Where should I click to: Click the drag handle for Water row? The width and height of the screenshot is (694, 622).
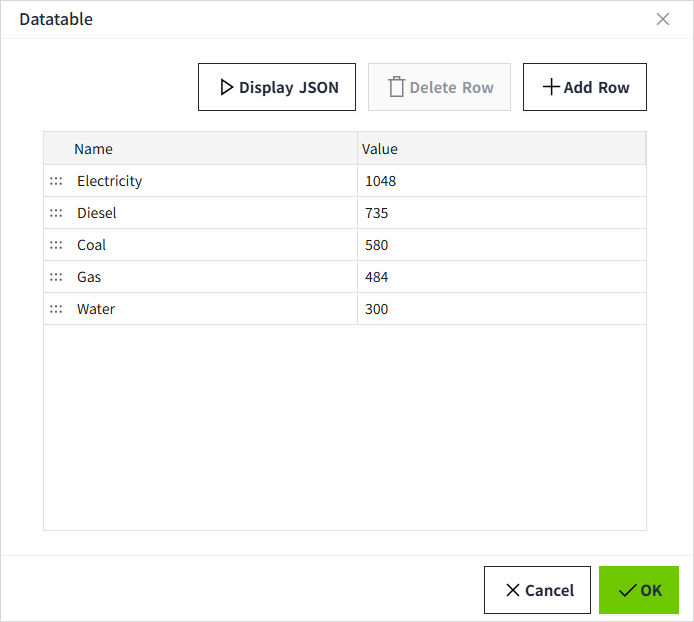[x=56, y=309]
